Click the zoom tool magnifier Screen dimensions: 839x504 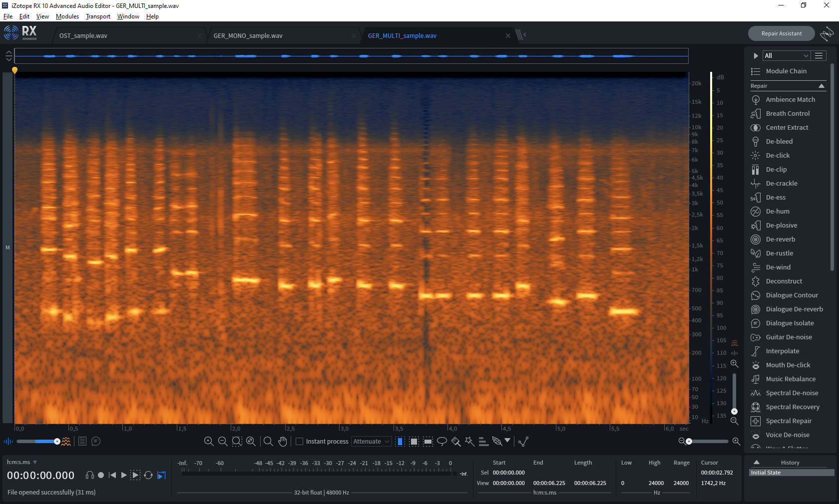pos(268,442)
